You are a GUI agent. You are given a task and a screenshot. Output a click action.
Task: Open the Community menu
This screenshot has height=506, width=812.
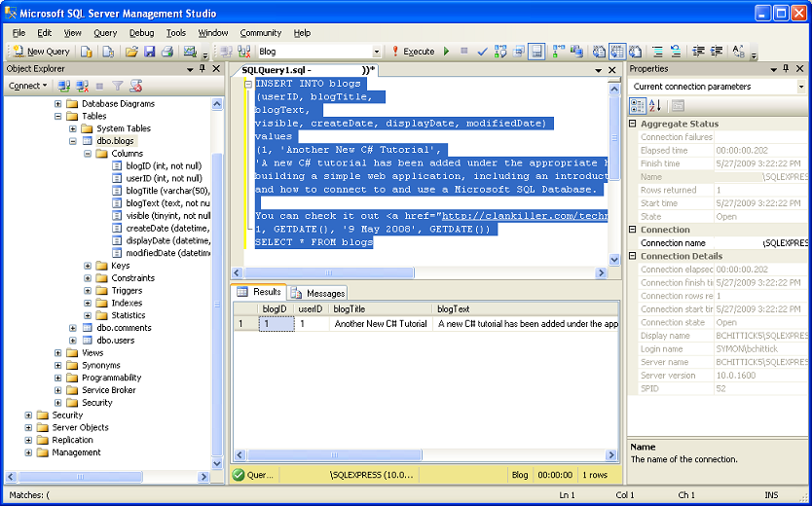(x=261, y=32)
